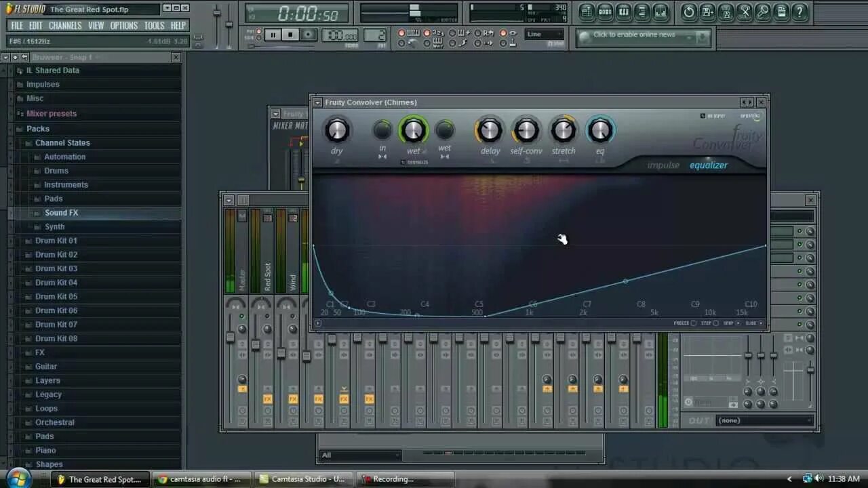Collapse the Channel States folder
Viewport: 868px width, 488px height.
pyautogui.click(x=62, y=143)
